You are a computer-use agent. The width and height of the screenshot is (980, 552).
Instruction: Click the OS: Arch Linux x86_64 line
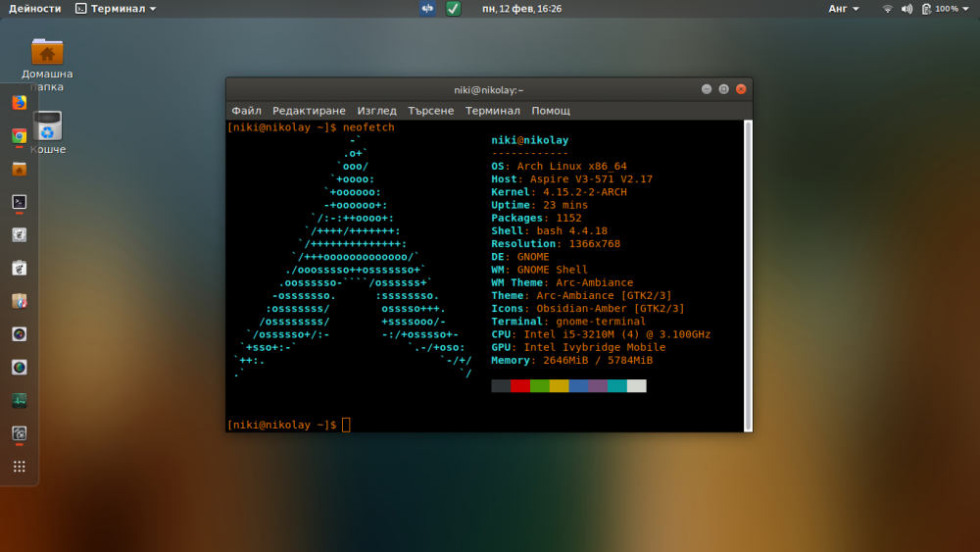(559, 167)
